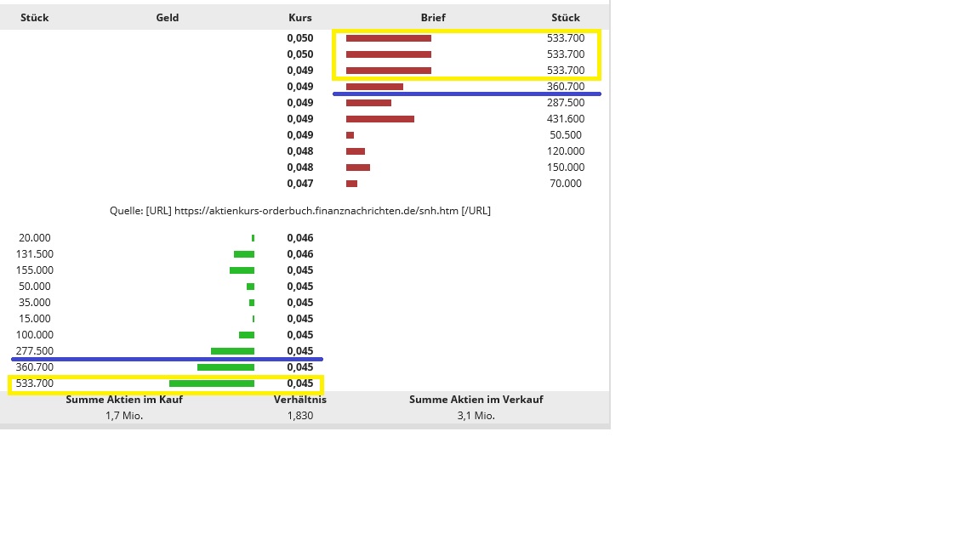Select the tiny green bar at 20.000 shares
Image resolution: width=980 pixels, height=551 pixels.
click(x=254, y=238)
